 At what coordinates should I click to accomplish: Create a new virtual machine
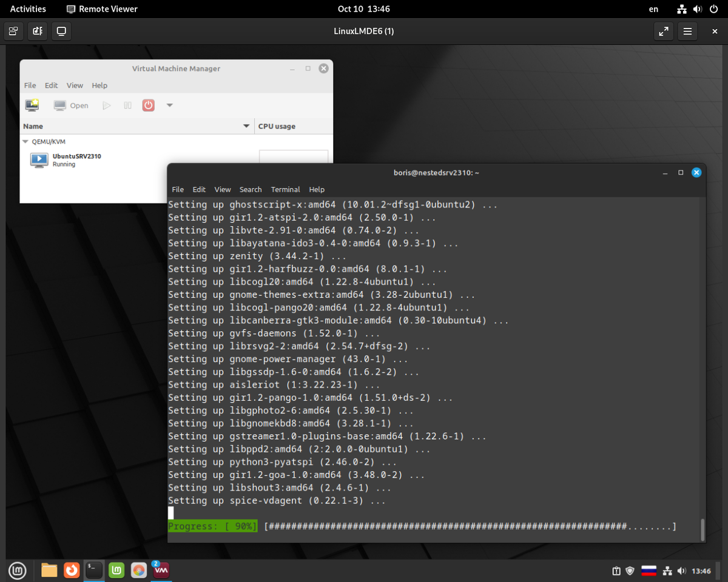coord(32,105)
